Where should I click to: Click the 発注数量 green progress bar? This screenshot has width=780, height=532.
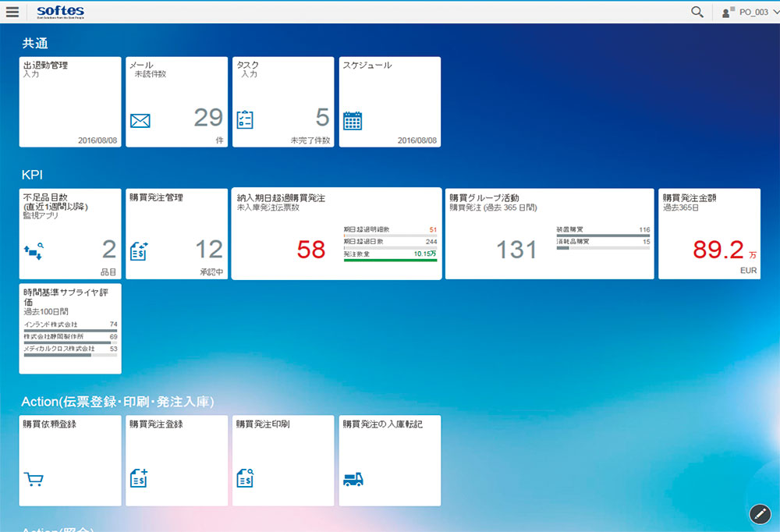pyautogui.click(x=390, y=261)
